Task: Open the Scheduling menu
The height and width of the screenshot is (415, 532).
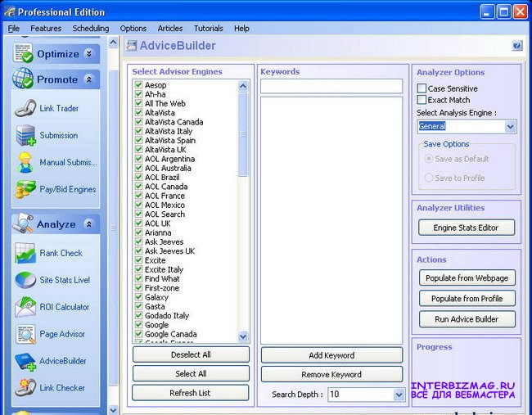Action: click(x=91, y=29)
